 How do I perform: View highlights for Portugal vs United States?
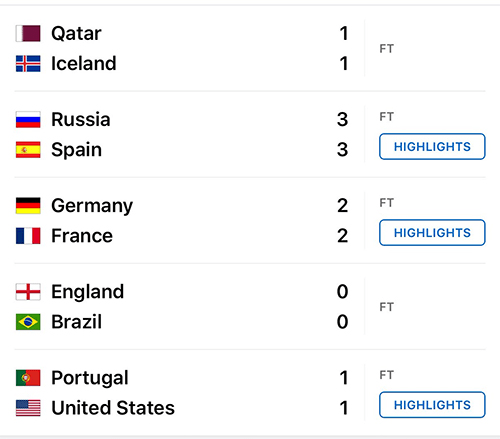pyautogui.click(x=432, y=405)
